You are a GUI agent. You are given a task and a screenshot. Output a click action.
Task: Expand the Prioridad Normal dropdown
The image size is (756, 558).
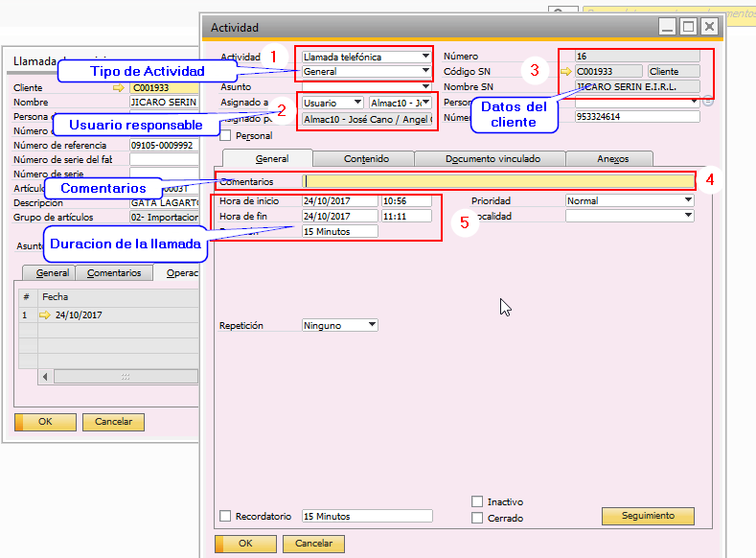pyautogui.click(x=688, y=200)
